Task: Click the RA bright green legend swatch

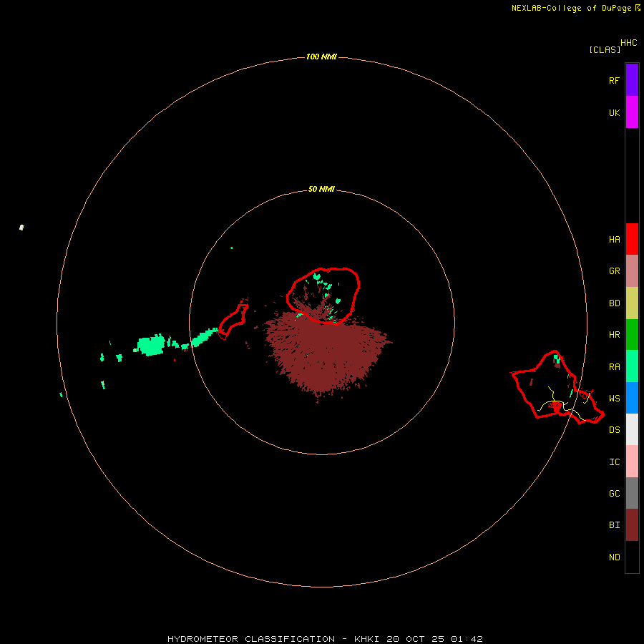Action: (x=632, y=366)
